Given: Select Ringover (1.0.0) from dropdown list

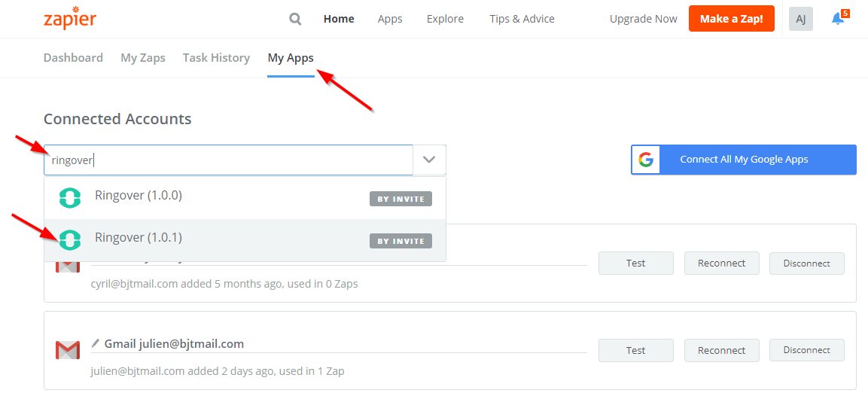Looking at the screenshot, I should [x=245, y=198].
